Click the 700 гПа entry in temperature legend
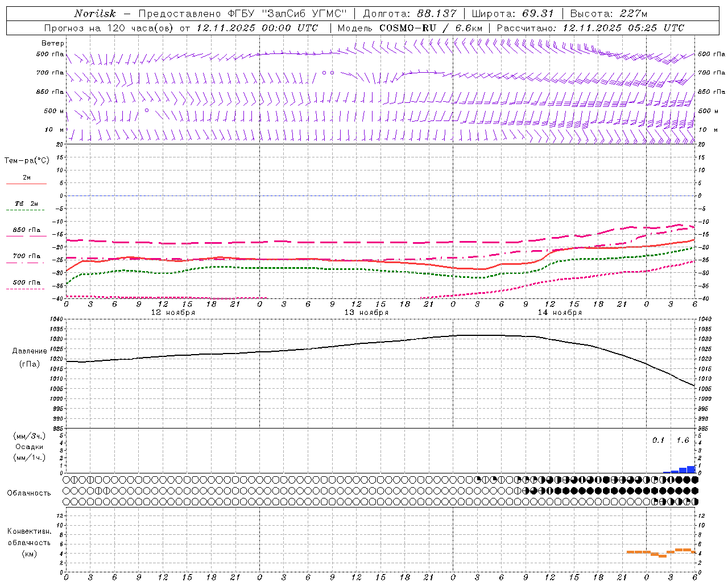This screenshot has width=728, height=582. pyautogui.click(x=27, y=256)
